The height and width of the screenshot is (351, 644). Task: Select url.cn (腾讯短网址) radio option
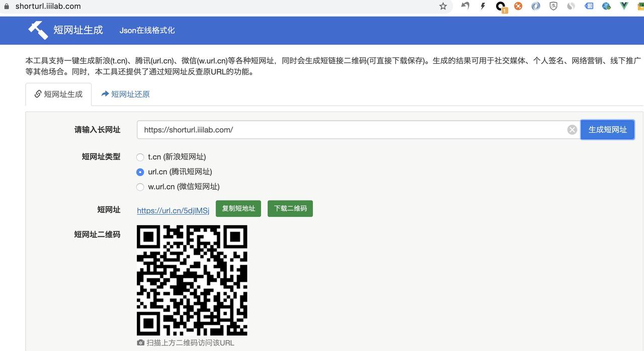coord(140,172)
